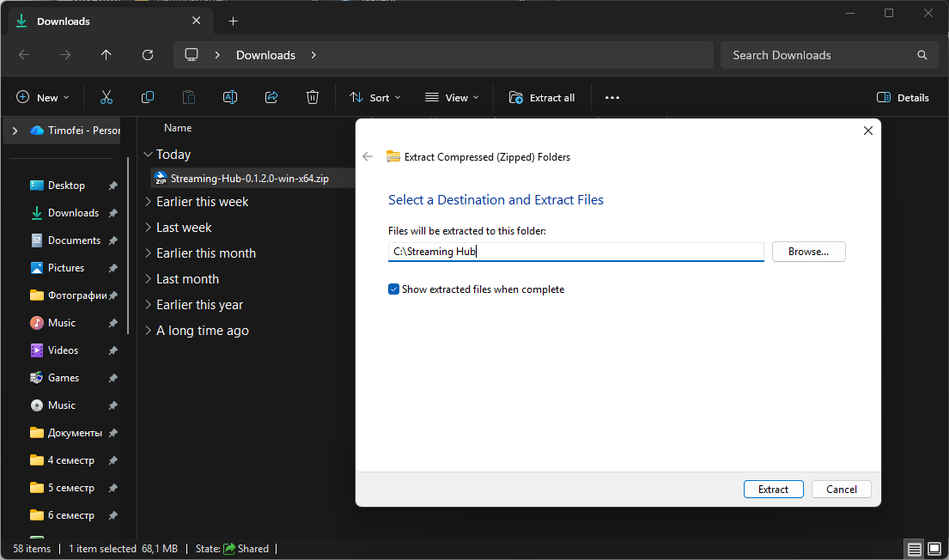Click the Cancel button in dialog

coord(842,490)
